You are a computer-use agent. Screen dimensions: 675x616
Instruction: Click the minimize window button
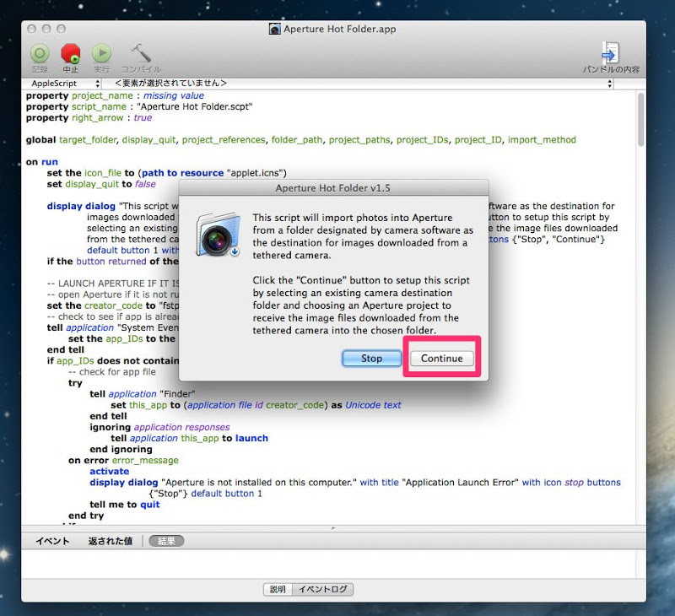(x=46, y=29)
